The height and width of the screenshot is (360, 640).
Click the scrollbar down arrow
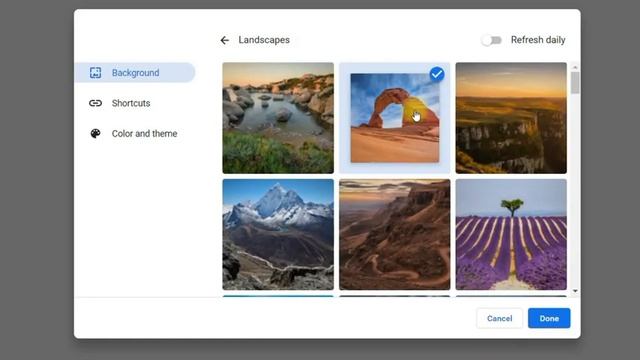point(575,291)
